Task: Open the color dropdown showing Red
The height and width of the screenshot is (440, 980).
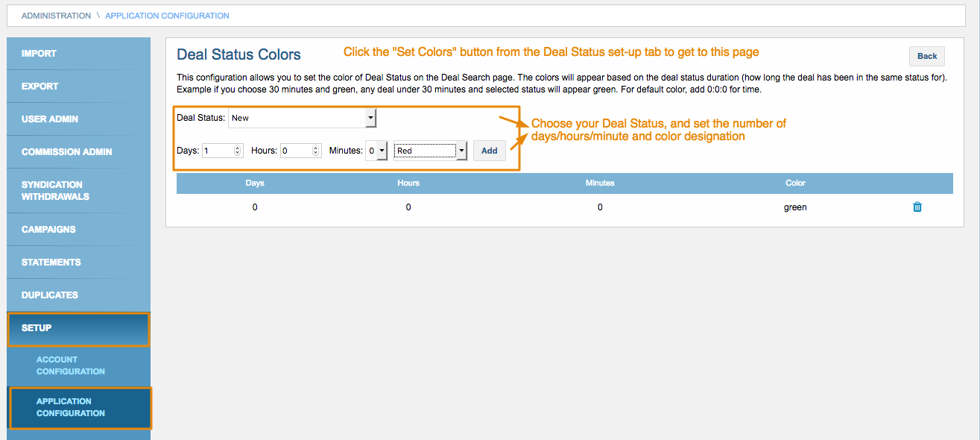Action: 431,151
